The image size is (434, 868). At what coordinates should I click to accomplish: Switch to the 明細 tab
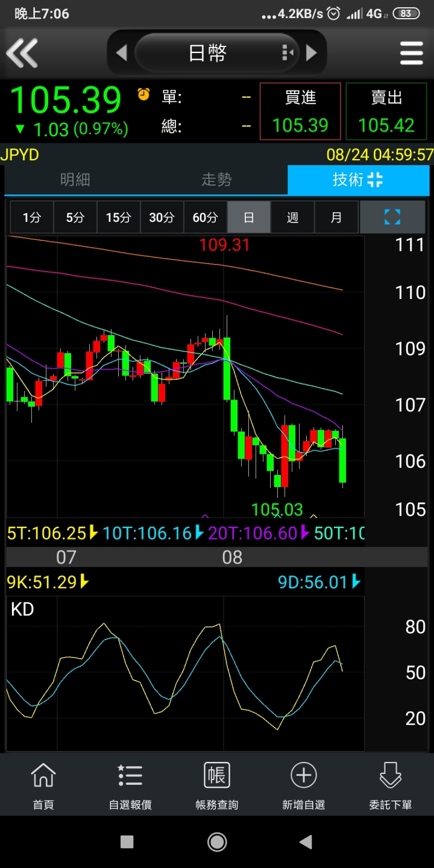75,180
